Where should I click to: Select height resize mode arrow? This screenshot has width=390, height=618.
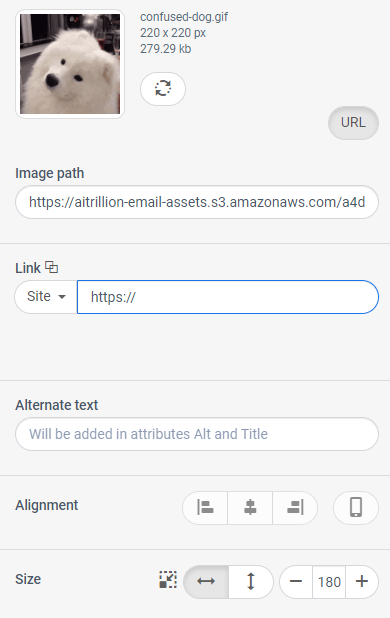pos(251,581)
